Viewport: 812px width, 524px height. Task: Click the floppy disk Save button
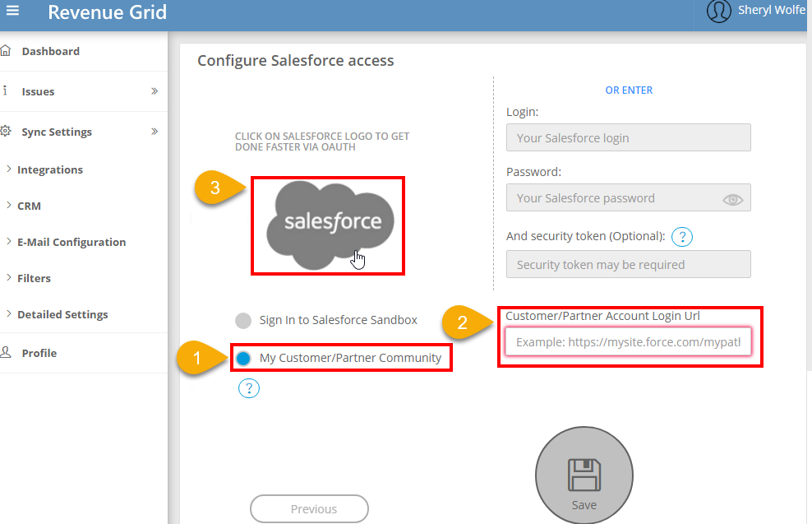coord(584,475)
